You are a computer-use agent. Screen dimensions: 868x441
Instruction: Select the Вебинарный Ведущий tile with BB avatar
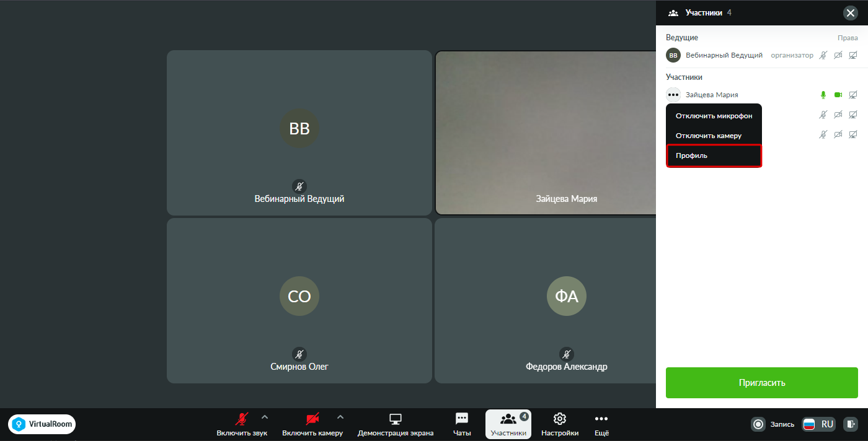[299, 133]
